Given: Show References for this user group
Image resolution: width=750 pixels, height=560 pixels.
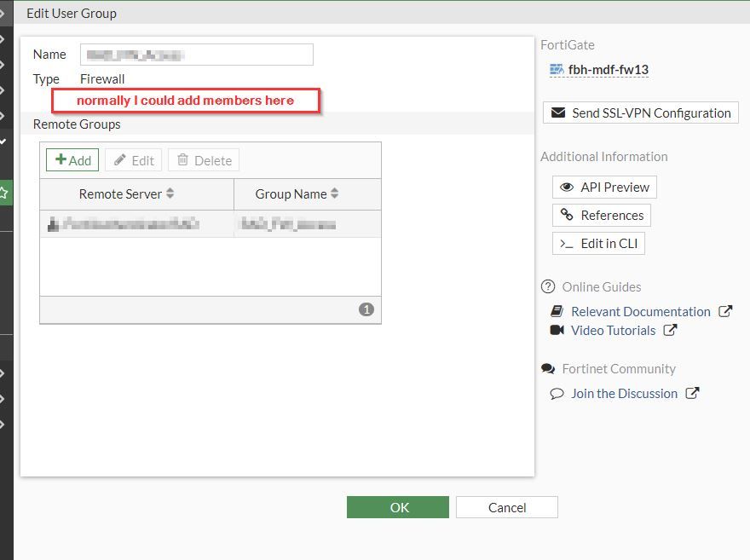Looking at the screenshot, I should 602,215.
